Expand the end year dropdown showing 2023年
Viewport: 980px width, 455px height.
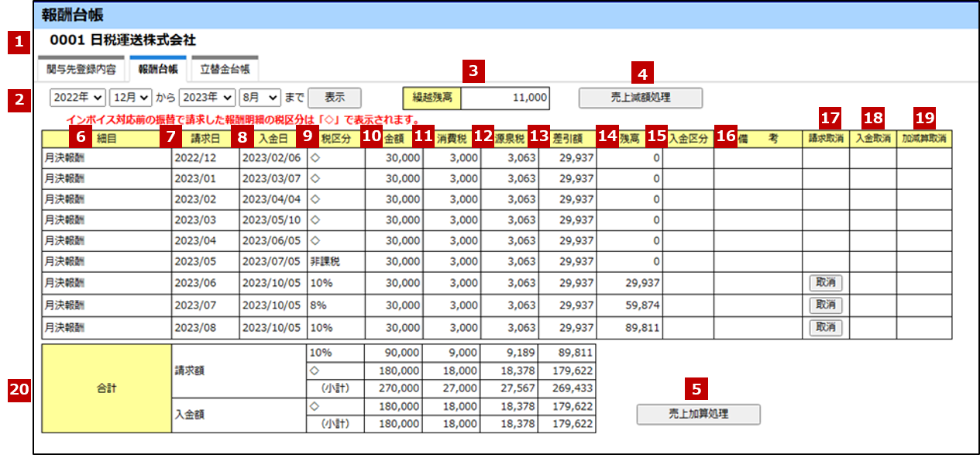click(207, 98)
